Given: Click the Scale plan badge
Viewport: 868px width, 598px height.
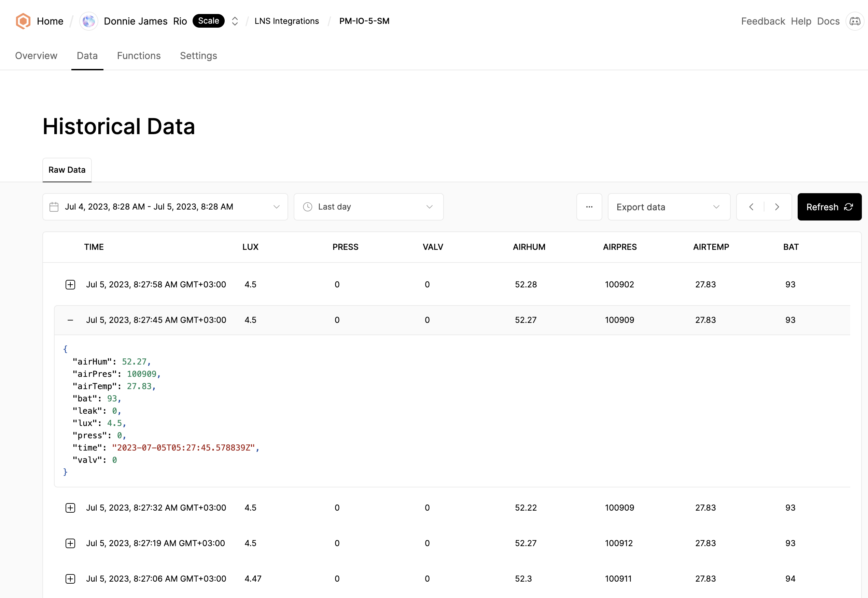Looking at the screenshot, I should click(208, 21).
